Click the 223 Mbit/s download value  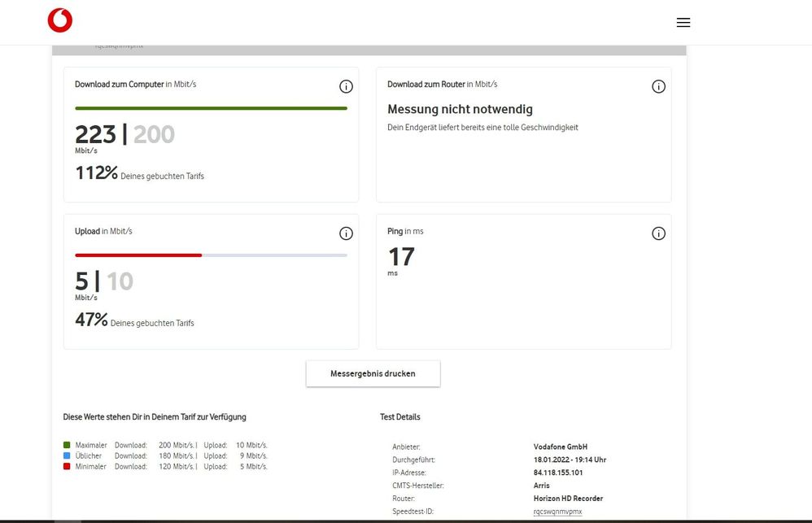(x=96, y=134)
